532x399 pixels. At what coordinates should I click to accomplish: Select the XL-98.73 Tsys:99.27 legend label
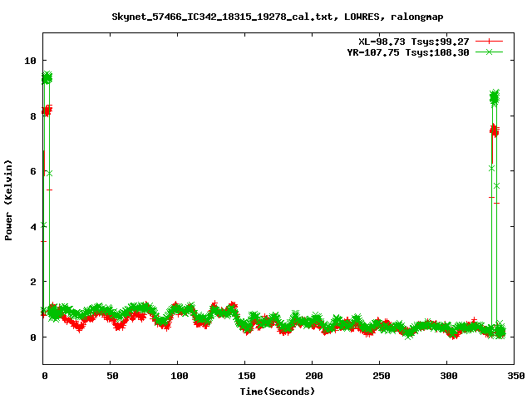click(414, 42)
